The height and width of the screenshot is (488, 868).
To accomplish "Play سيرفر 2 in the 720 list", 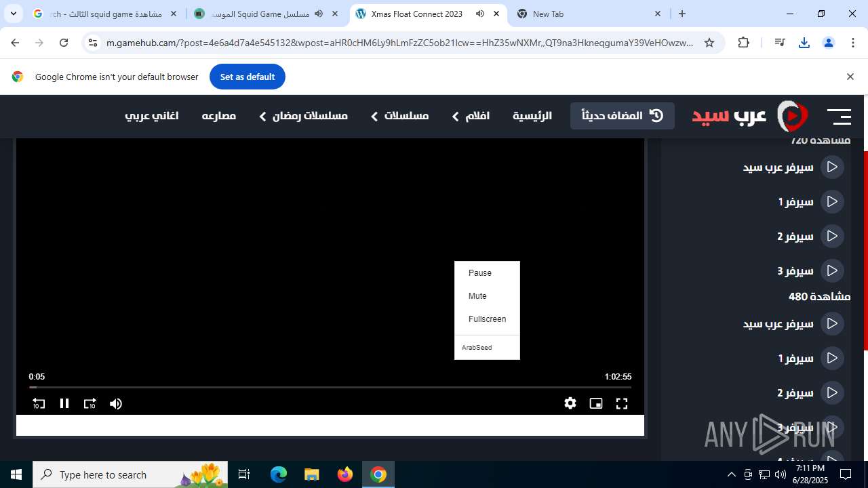I will pyautogui.click(x=811, y=236).
